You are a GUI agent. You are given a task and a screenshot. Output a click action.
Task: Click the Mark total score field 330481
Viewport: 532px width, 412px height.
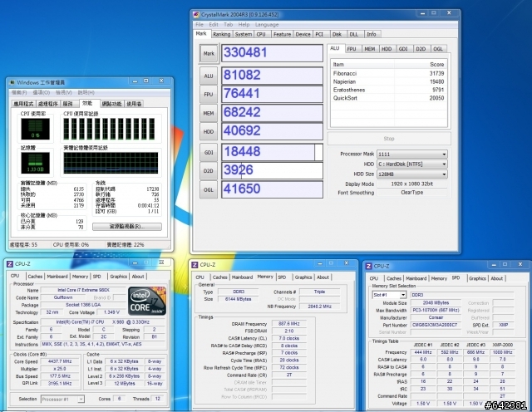[272, 53]
